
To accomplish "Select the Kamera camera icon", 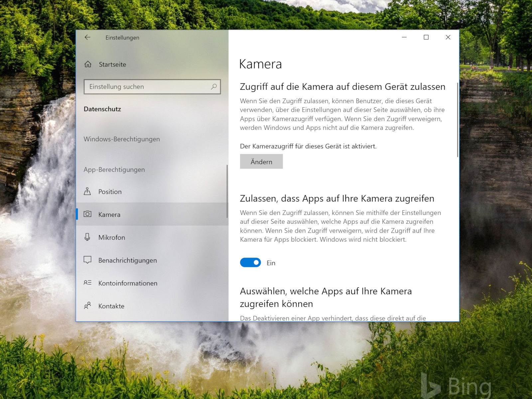I will coord(87,214).
